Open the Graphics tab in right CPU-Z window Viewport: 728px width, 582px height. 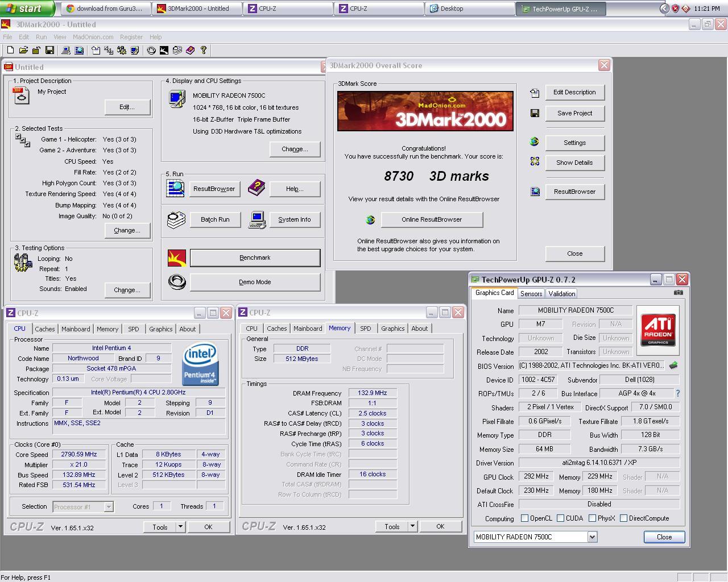pos(393,329)
